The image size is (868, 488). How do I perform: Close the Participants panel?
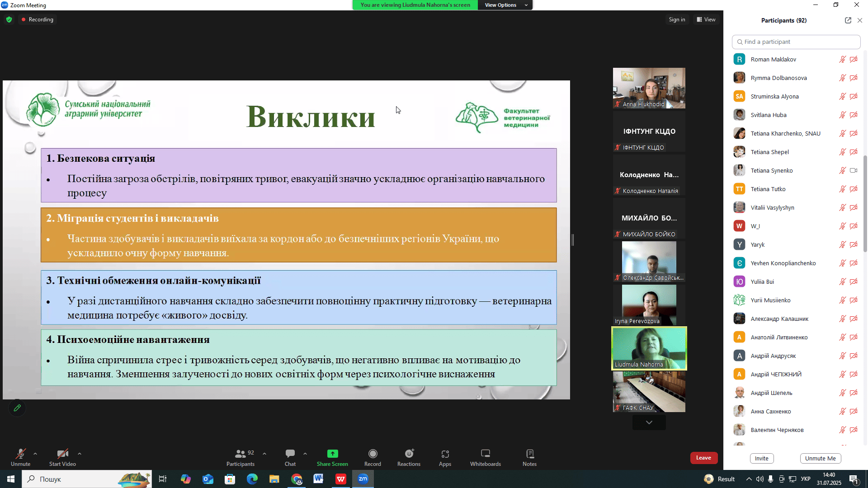pos(860,20)
